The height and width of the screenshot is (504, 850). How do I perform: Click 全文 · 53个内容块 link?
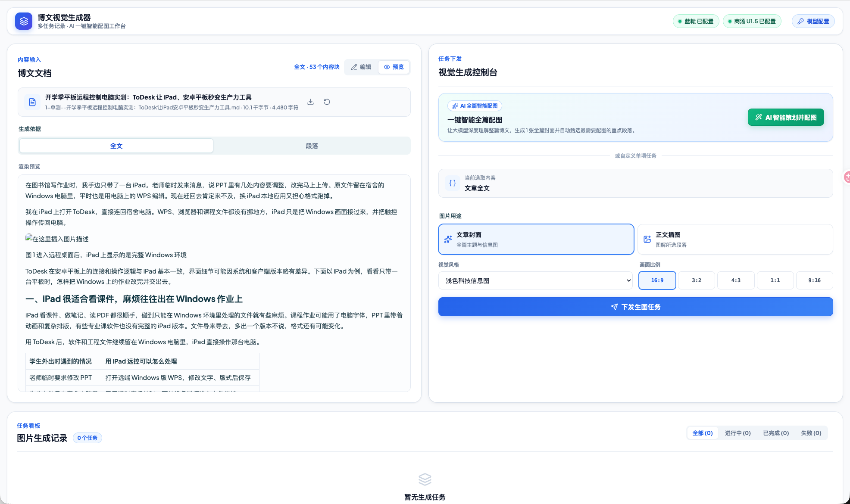(x=317, y=67)
